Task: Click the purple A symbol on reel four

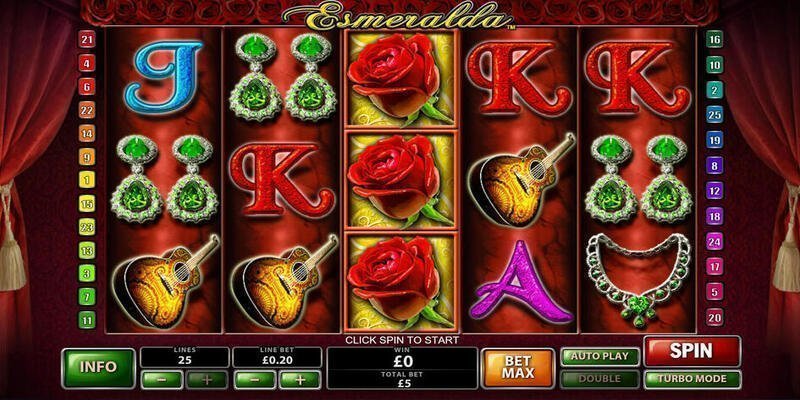Action: (x=521, y=282)
